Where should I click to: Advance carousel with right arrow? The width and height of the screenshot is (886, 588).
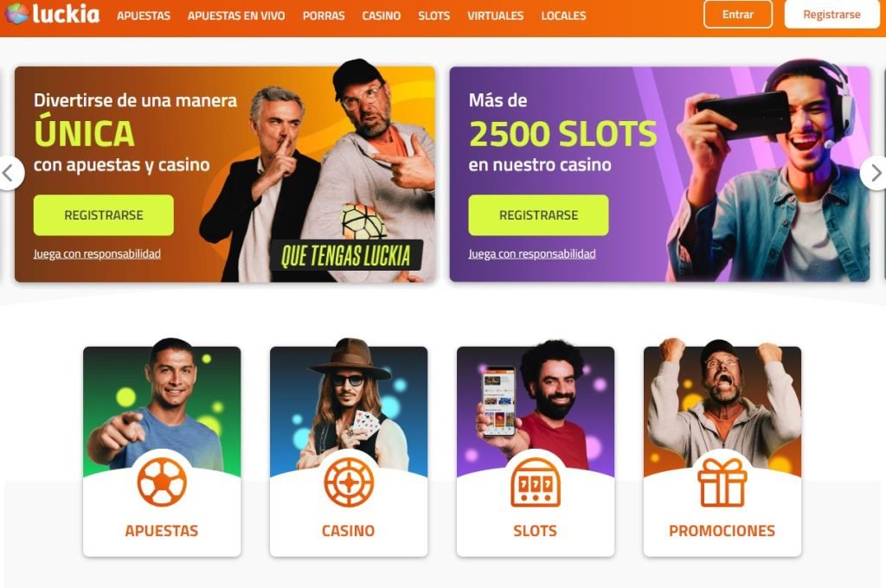coord(874,174)
